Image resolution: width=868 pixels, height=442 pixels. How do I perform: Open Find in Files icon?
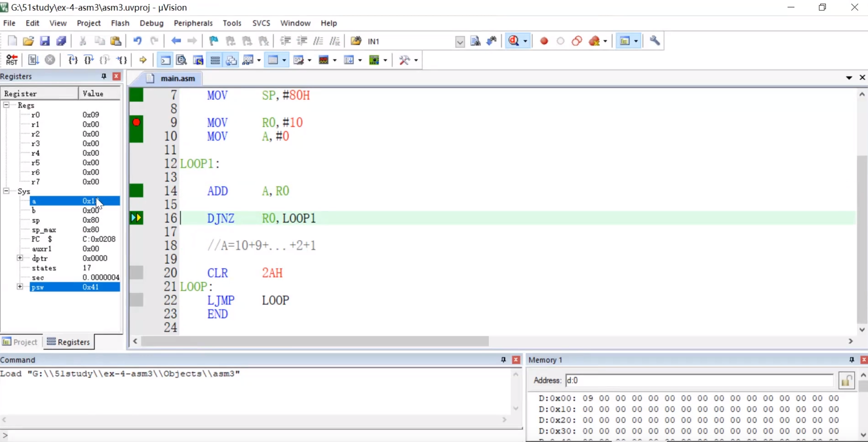coord(356,41)
